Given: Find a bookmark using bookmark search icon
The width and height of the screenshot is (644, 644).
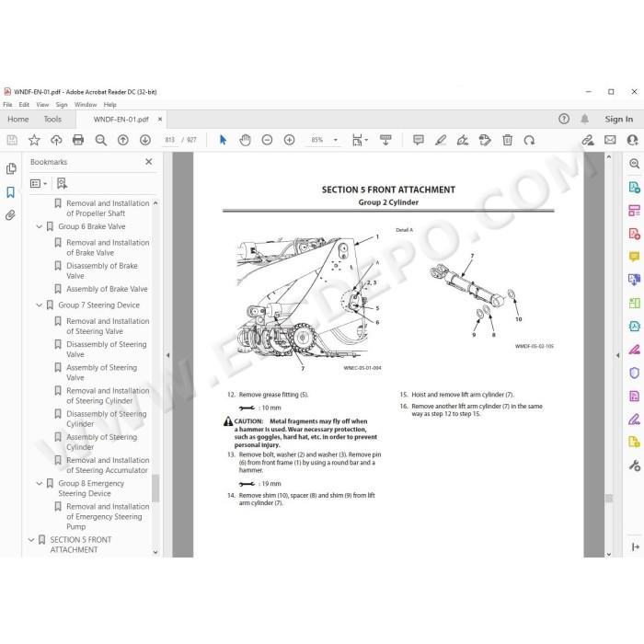Looking at the screenshot, I should [x=62, y=183].
